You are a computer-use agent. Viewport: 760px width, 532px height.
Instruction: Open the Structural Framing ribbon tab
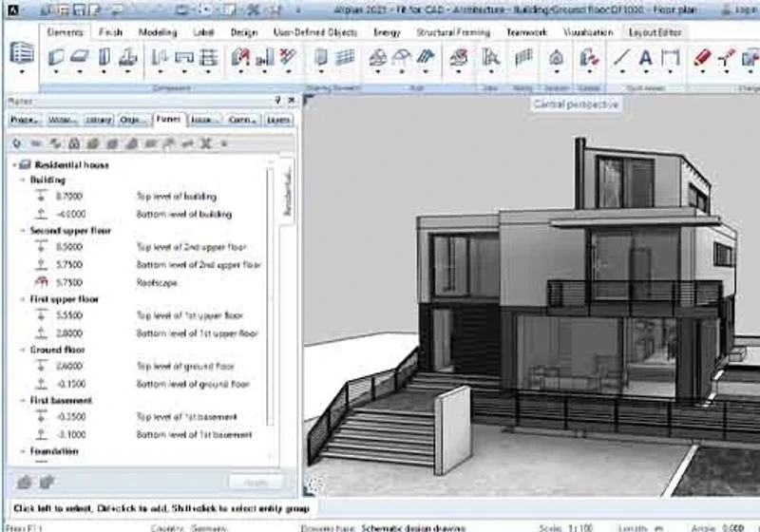pyautogui.click(x=453, y=32)
